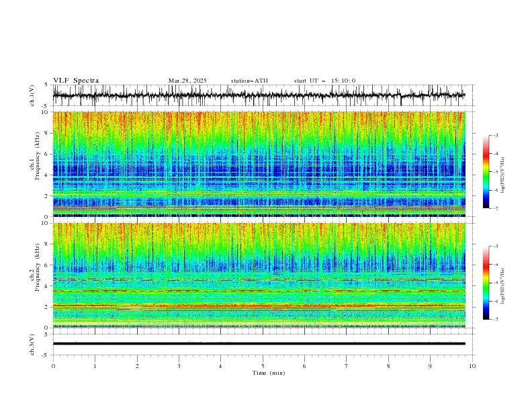Click the "-7" tick on ch.2 color bar

[495, 319]
